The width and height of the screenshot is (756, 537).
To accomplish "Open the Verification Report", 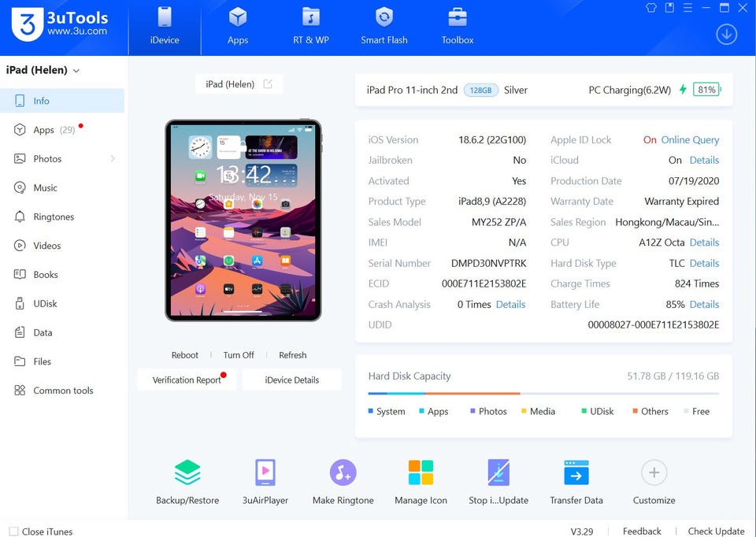I will (x=187, y=380).
